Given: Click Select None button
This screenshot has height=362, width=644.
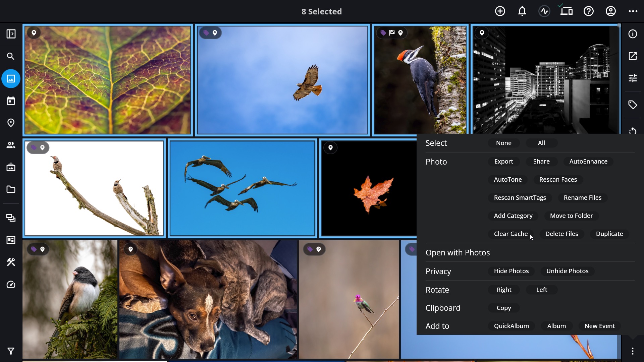Looking at the screenshot, I should (503, 143).
